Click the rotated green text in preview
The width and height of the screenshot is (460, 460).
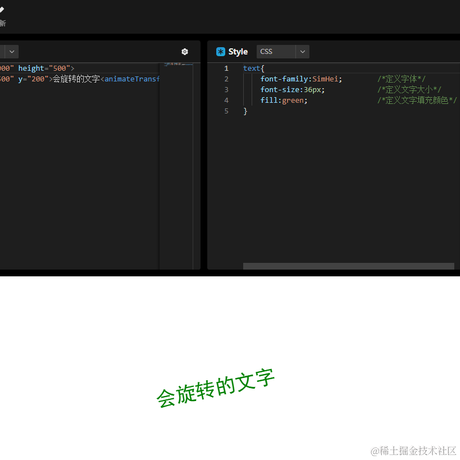[216, 388]
